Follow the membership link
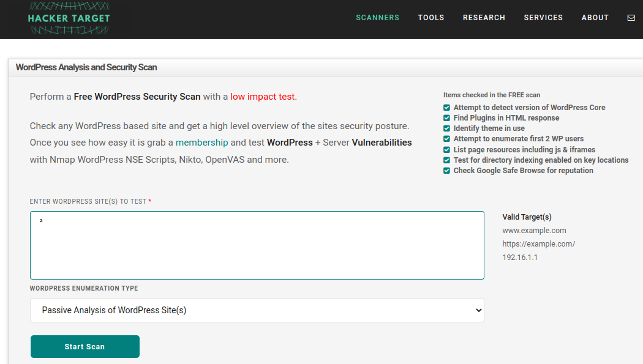643x364 pixels. pyautogui.click(x=201, y=143)
